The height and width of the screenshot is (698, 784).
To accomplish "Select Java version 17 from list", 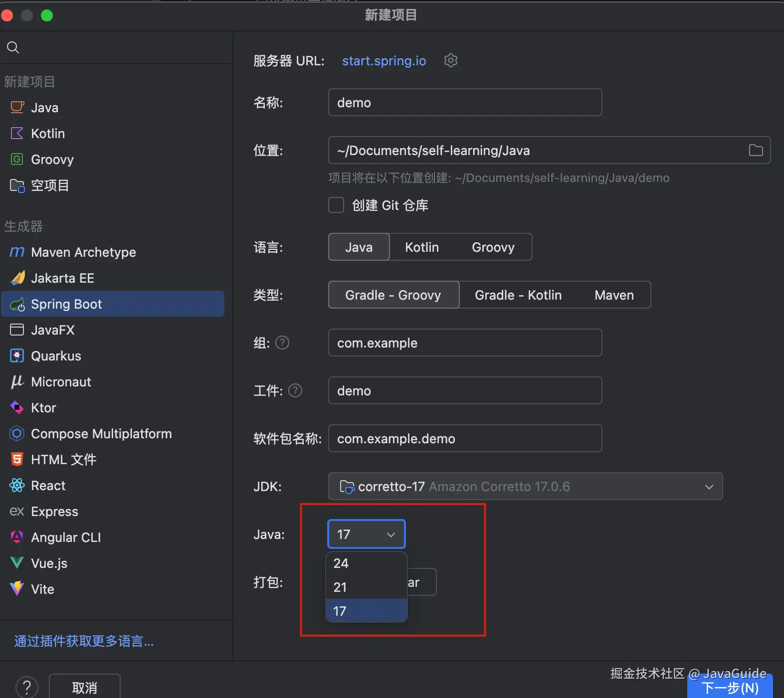I will pyautogui.click(x=366, y=611).
